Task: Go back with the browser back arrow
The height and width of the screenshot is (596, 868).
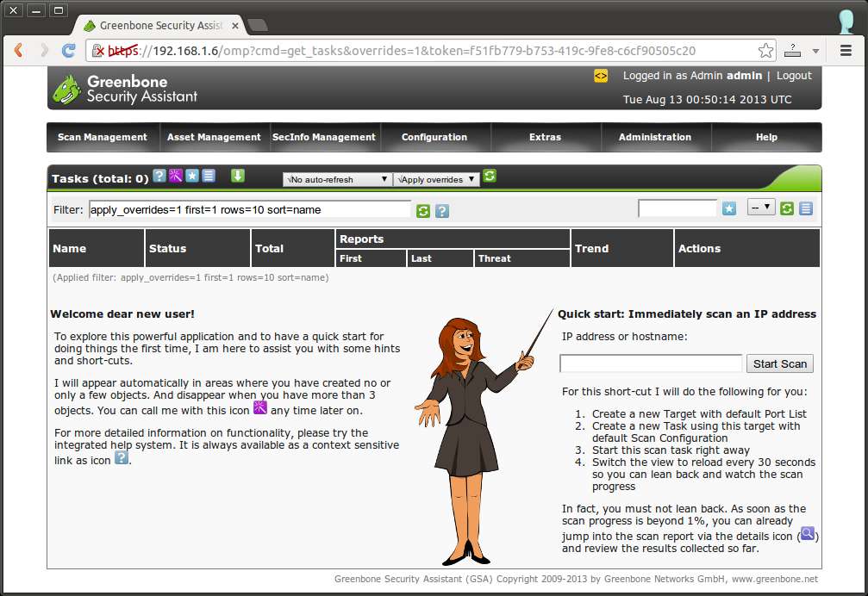Action: click(18, 50)
